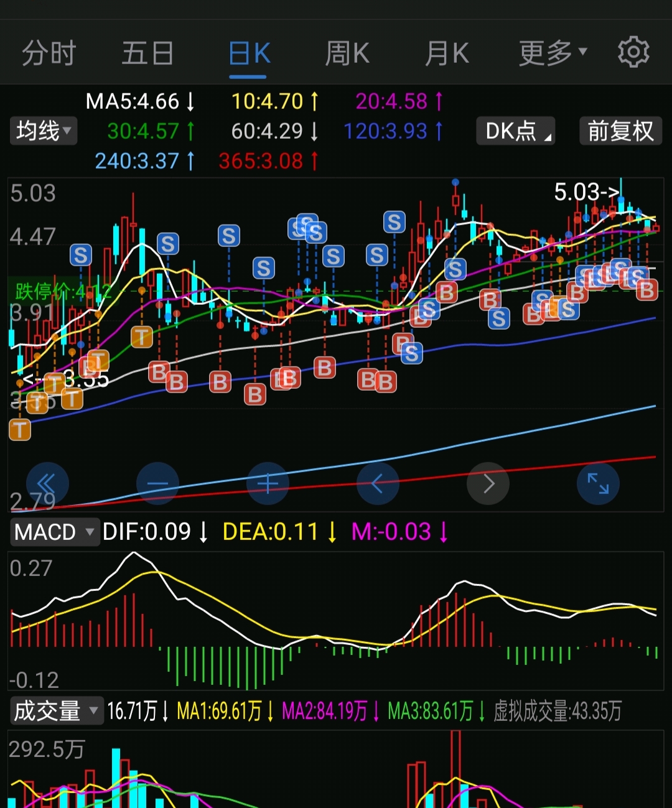Move chart left with single left arrow
672x808 pixels.
pos(378,483)
